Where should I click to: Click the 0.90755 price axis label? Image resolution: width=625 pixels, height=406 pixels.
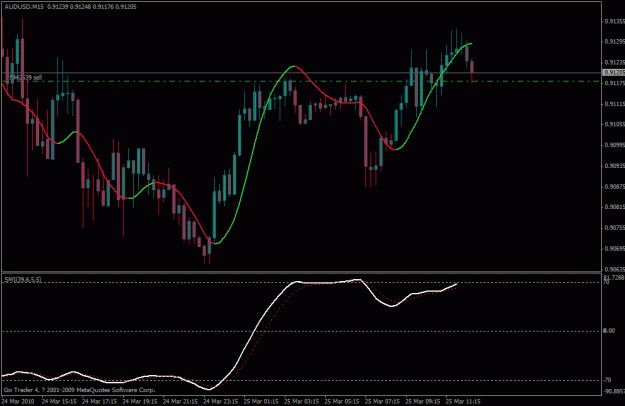click(614, 228)
